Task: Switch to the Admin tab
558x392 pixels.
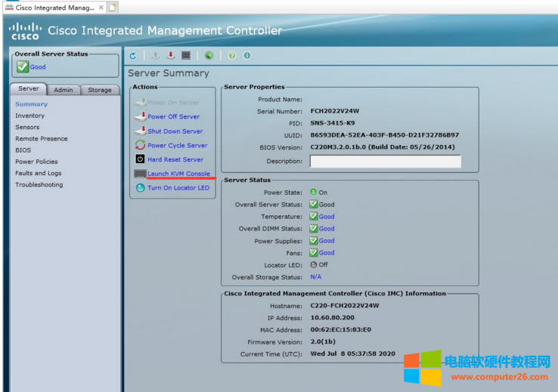Action: tap(64, 90)
